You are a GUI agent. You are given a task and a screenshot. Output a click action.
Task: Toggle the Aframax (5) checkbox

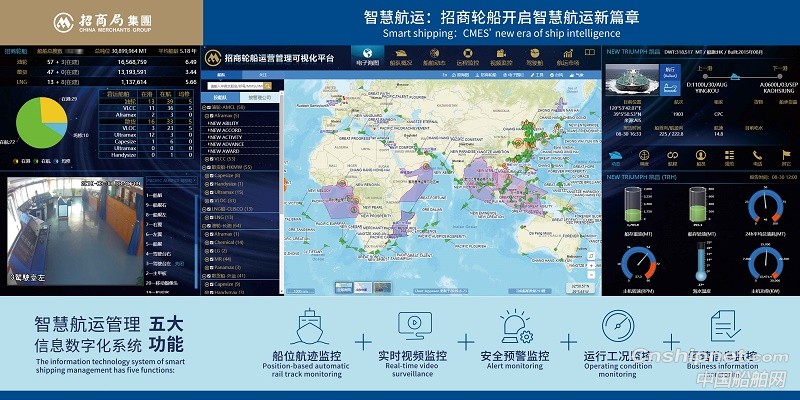[211, 116]
